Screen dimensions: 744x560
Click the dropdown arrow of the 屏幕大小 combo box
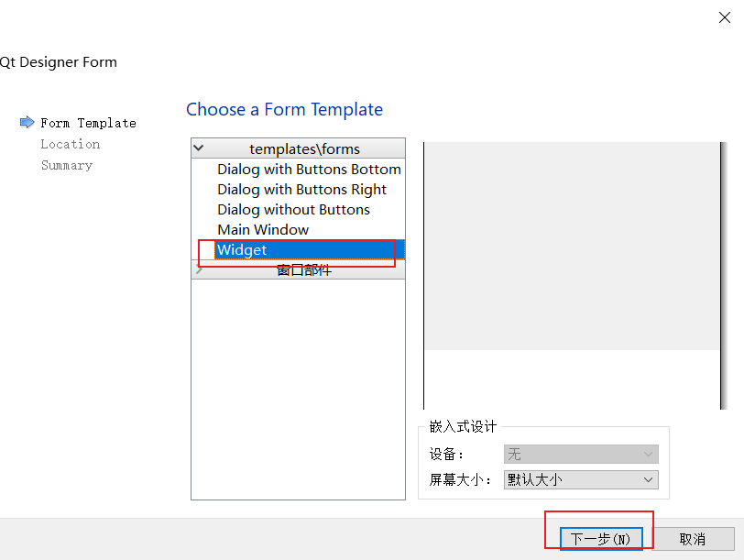click(x=650, y=479)
